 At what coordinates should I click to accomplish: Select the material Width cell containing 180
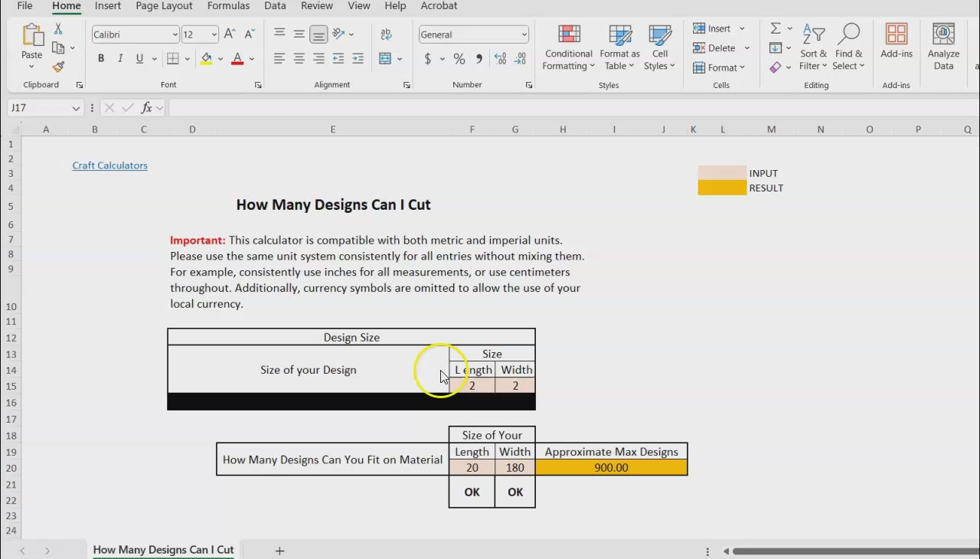tap(514, 468)
